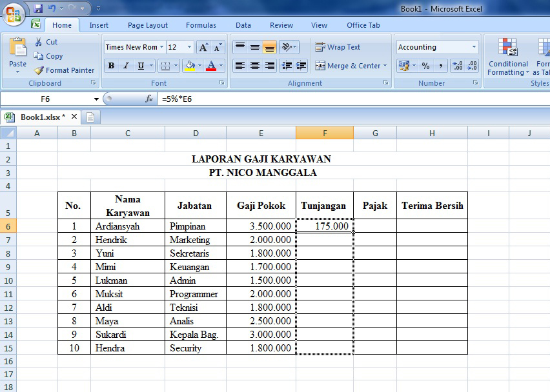Open the Font name dropdown

[x=161, y=46]
